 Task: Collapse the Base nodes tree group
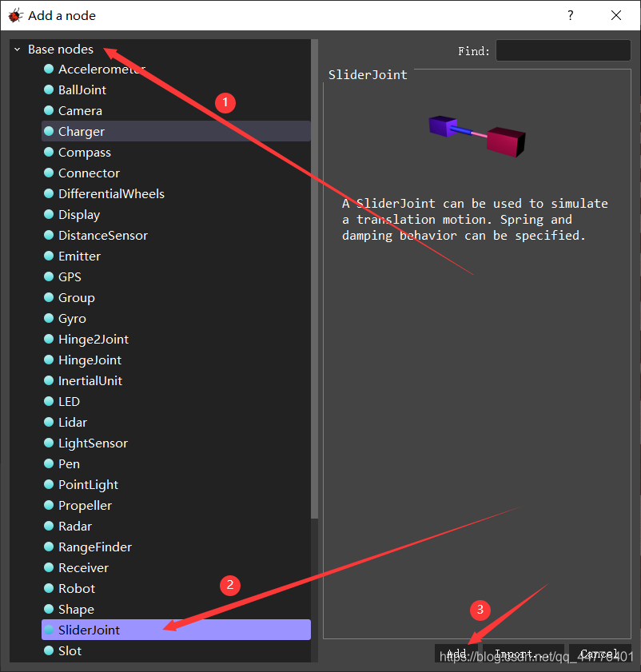pyautogui.click(x=17, y=50)
